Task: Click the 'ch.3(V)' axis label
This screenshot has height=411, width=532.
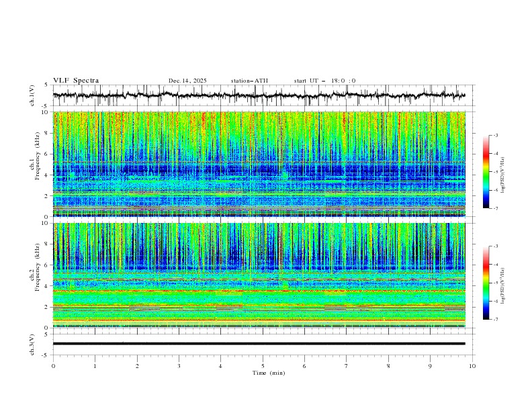Action: click(x=32, y=345)
